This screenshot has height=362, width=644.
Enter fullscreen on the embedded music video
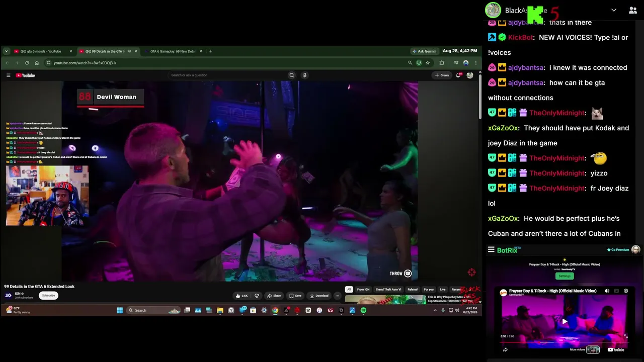pos(626,336)
